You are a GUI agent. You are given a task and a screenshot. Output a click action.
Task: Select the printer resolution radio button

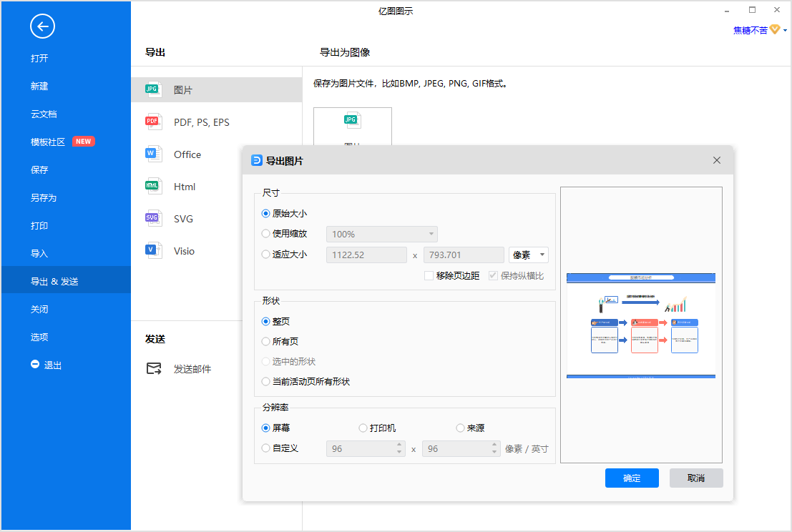pos(363,428)
